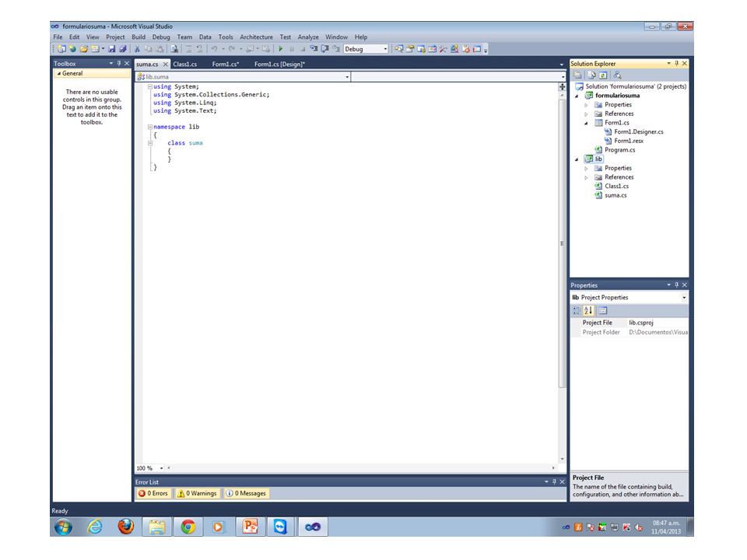
Task: Select suma.cs in Solution Explorer
Action: pos(615,195)
